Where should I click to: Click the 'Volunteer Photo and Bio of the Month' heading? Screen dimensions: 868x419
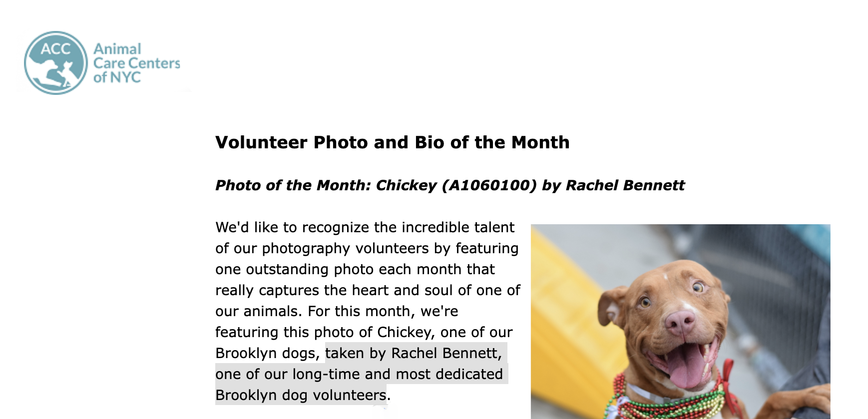click(392, 142)
